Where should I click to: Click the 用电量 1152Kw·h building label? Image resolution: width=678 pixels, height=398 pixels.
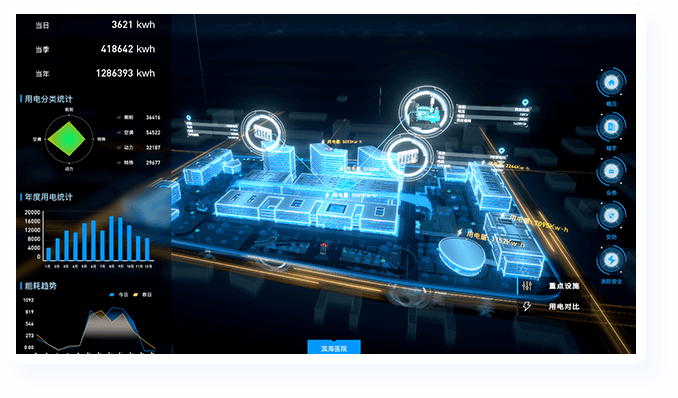tap(495, 240)
